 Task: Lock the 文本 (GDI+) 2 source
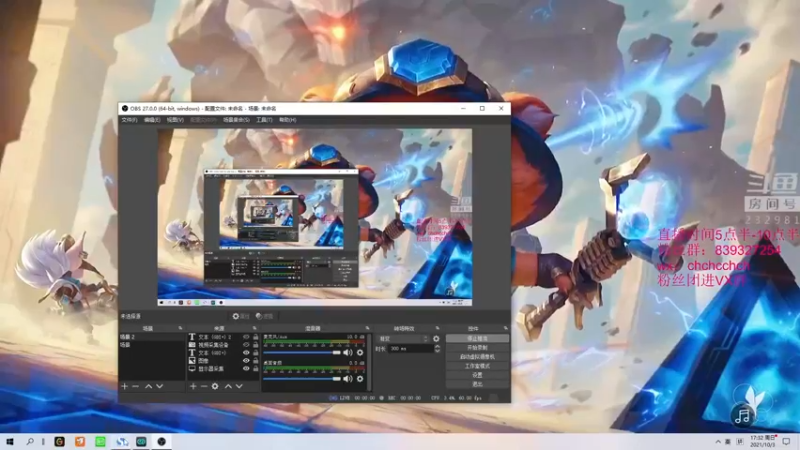click(256, 337)
